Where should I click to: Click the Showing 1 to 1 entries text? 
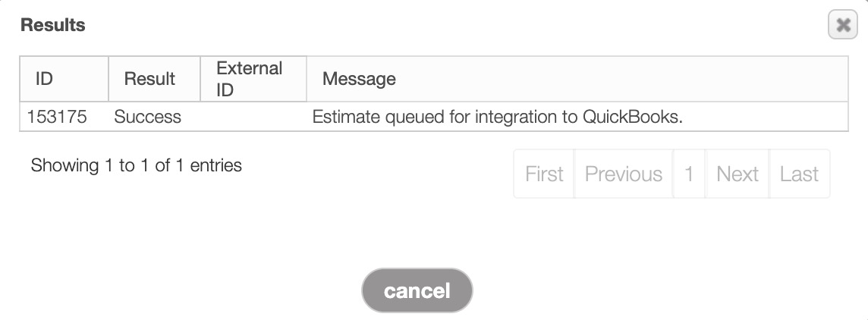tap(137, 165)
